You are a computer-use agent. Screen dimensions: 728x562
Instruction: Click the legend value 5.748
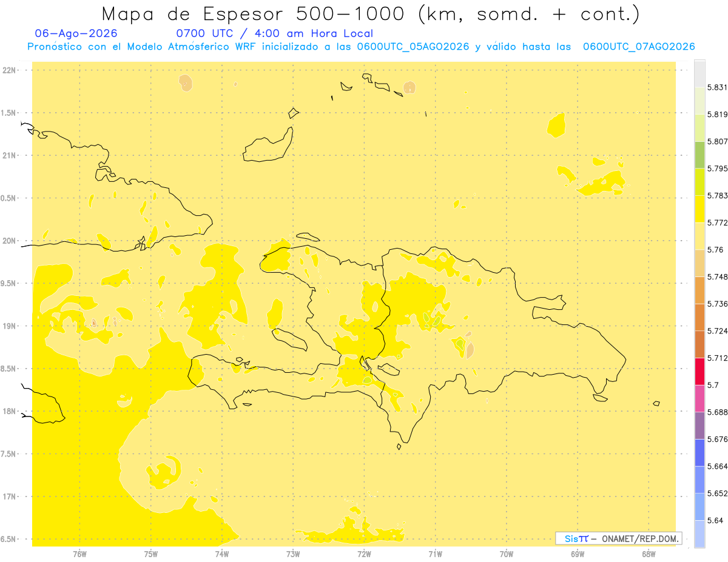[x=717, y=277]
